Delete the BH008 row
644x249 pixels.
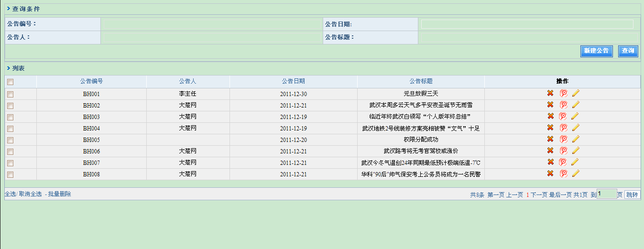coord(550,173)
